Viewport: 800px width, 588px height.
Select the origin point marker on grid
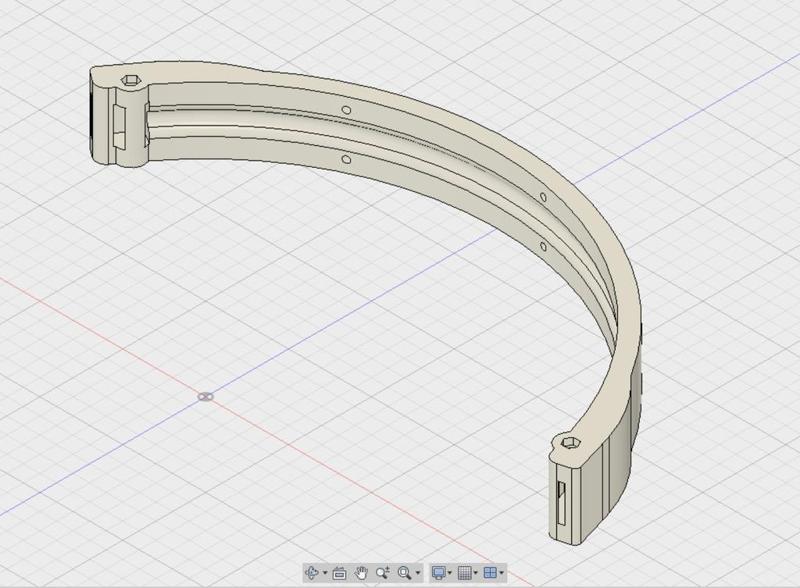(206, 397)
